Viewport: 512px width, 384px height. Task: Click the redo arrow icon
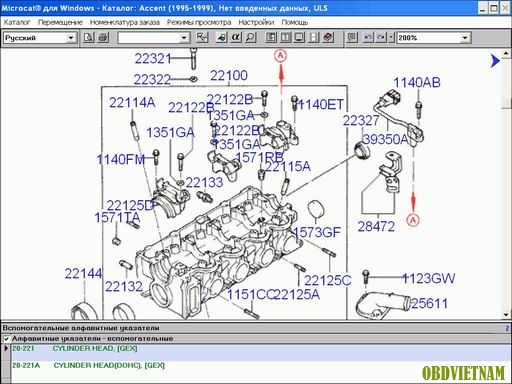(381, 37)
